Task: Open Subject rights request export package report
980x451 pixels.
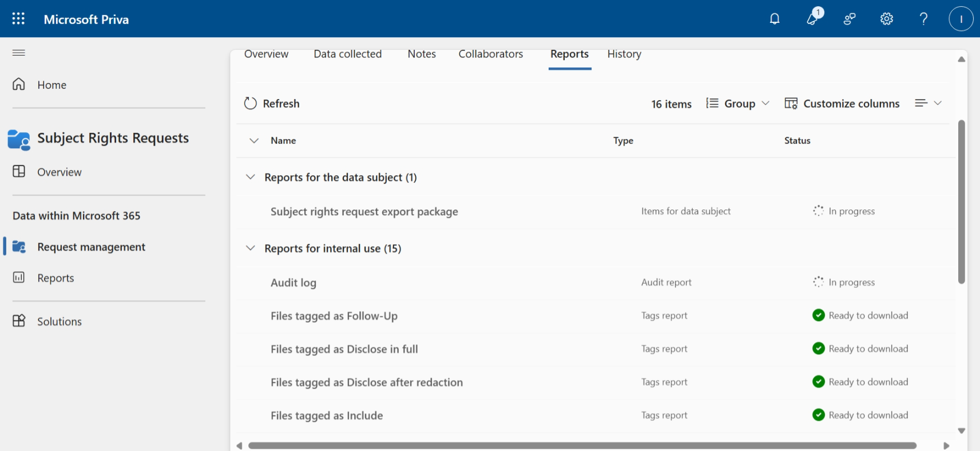Action: [364, 211]
